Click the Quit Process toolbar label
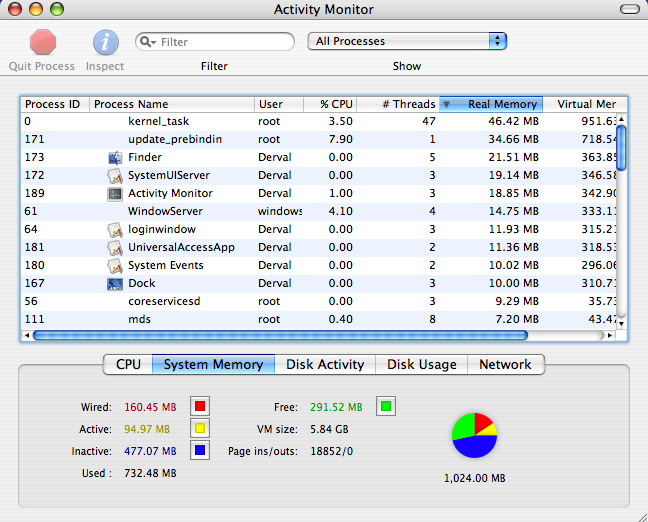This screenshot has height=522, width=648. (x=42, y=66)
